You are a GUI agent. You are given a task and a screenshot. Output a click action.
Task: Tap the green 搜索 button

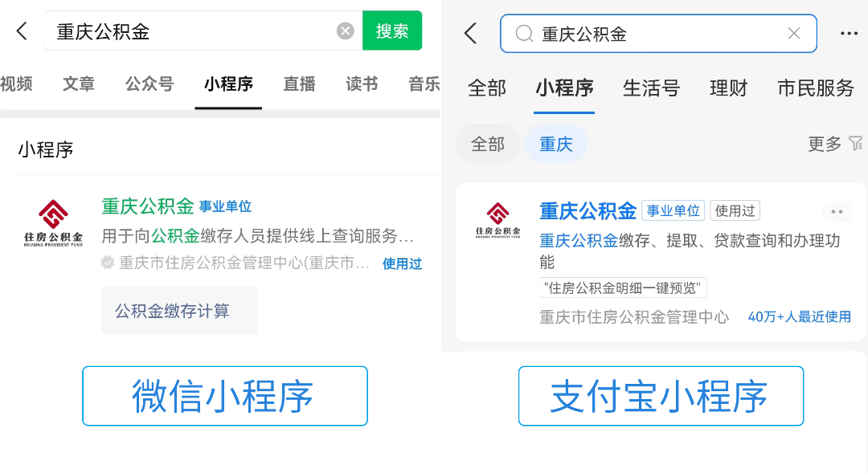coord(392,31)
